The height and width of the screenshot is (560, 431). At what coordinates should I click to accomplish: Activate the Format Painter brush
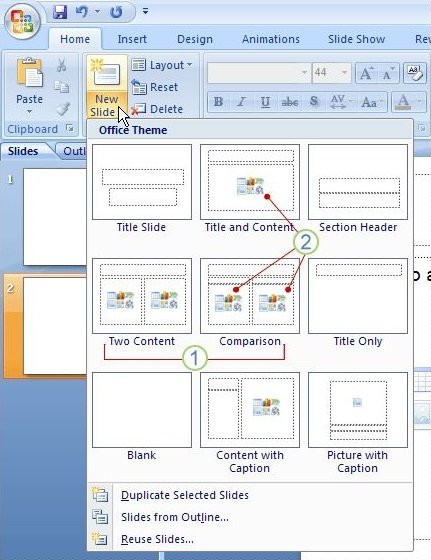[62, 109]
